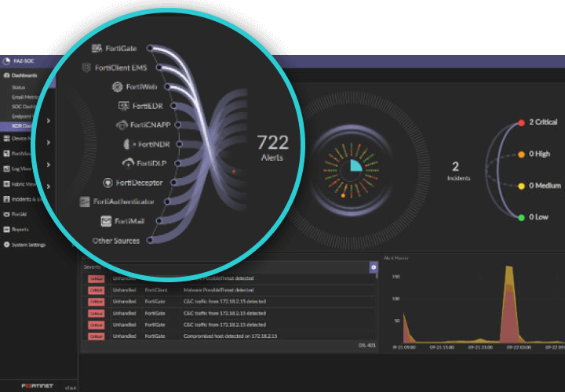Click the FortiWeb source icon
The width and height of the screenshot is (565, 392).
pyautogui.click(x=117, y=87)
